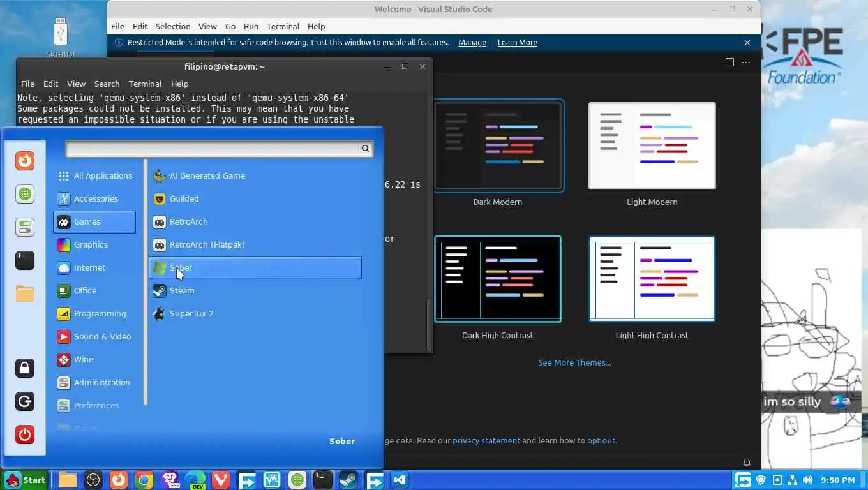Open the privacy statement link

click(486, 441)
